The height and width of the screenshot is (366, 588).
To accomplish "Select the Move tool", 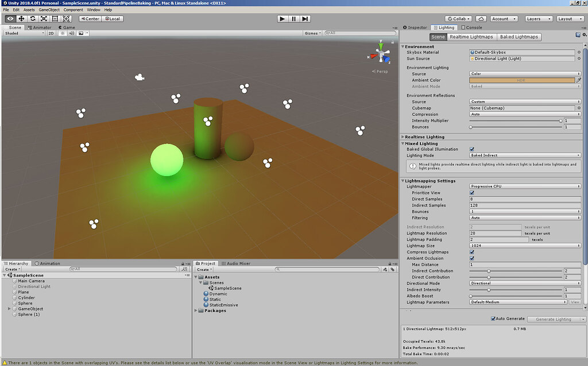I will (x=21, y=18).
